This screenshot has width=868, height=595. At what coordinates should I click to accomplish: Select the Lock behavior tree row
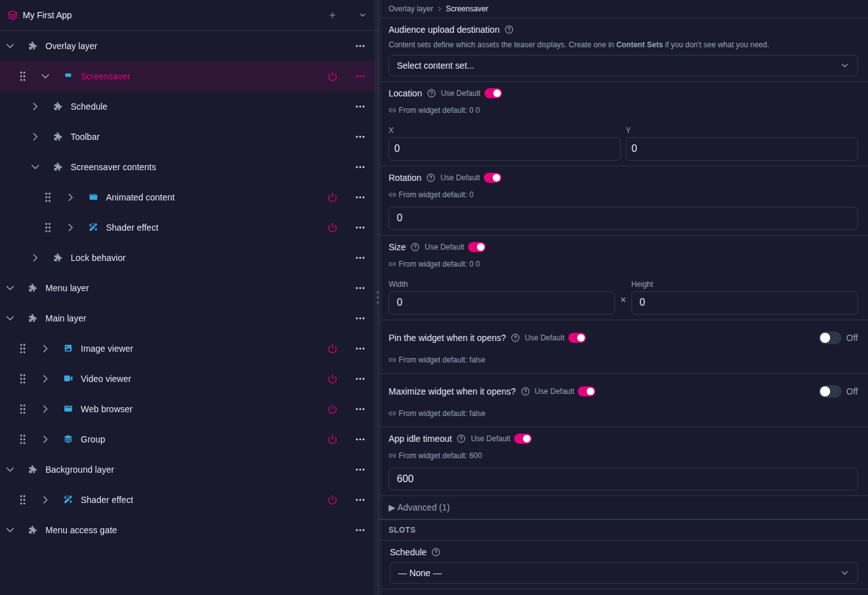click(x=188, y=258)
